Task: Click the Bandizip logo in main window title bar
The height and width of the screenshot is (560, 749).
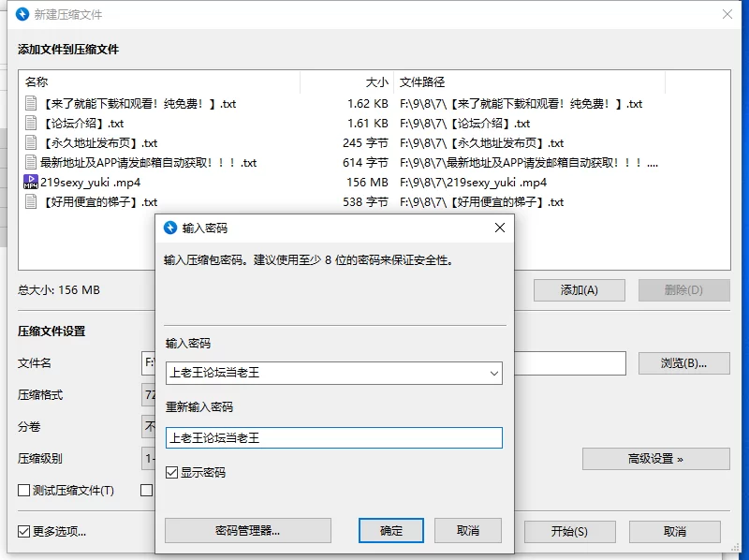Action: click(x=22, y=14)
